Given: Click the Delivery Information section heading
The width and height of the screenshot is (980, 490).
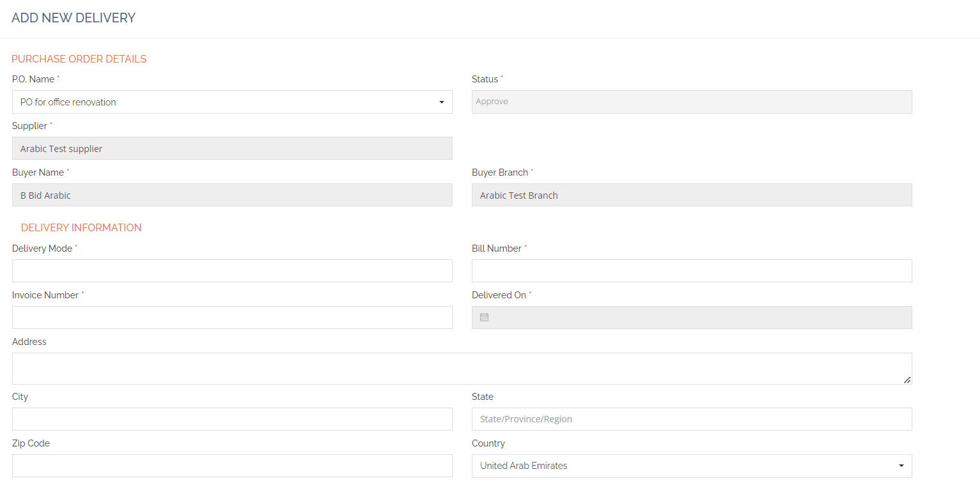Looking at the screenshot, I should [81, 228].
